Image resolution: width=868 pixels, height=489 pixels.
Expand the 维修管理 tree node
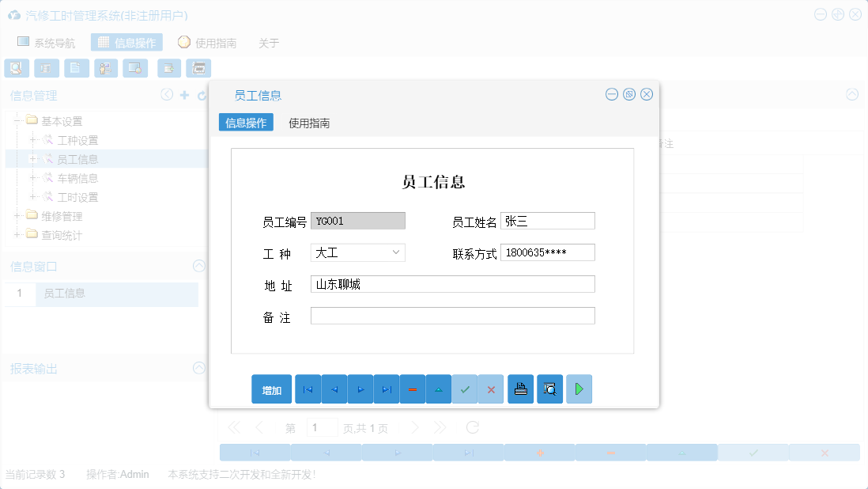(17, 215)
